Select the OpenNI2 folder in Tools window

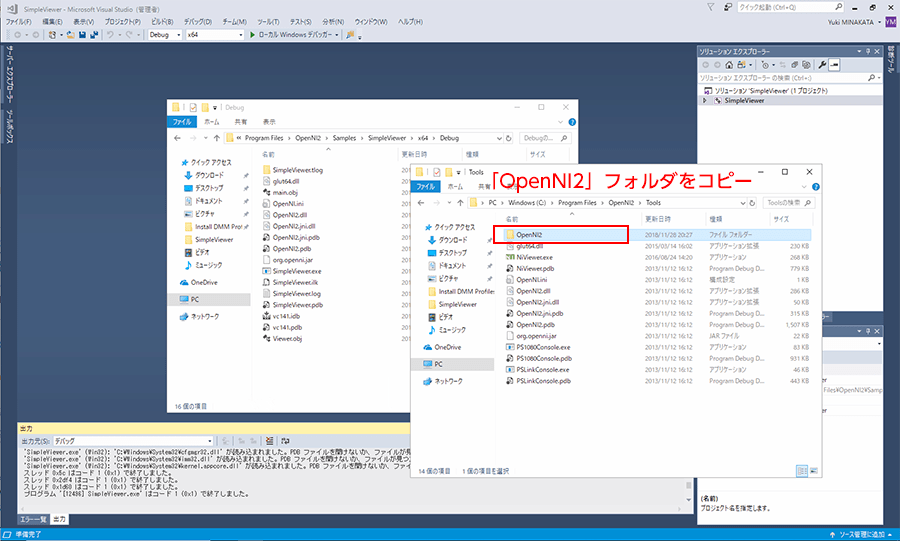[529, 233]
